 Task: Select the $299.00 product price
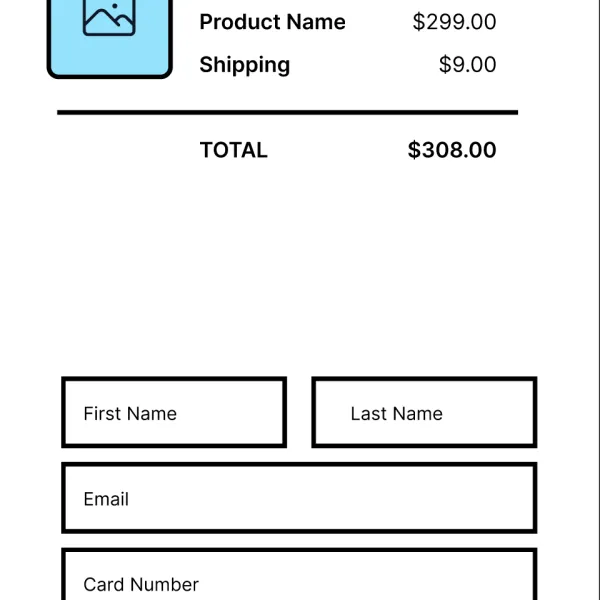pyautogui.click(x=454, y=22)
